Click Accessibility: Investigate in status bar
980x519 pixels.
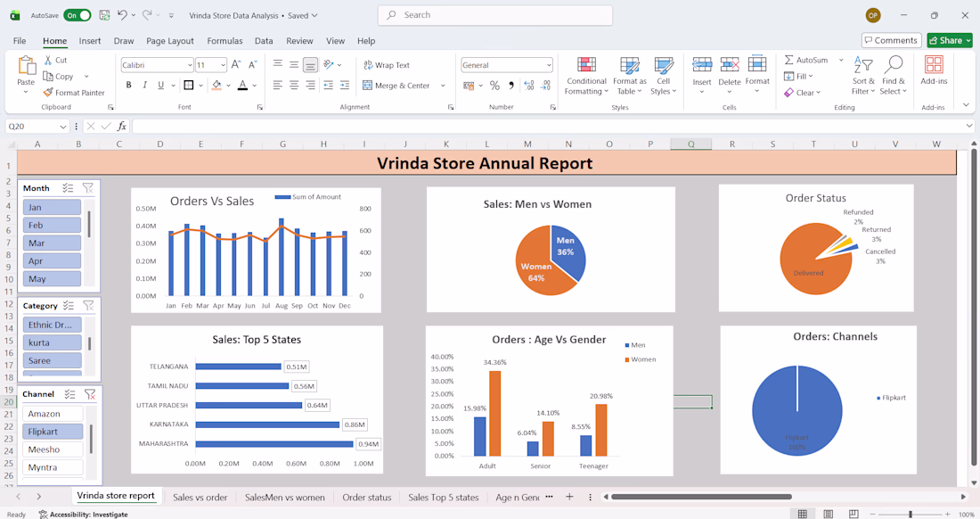(x=83, y=515)
